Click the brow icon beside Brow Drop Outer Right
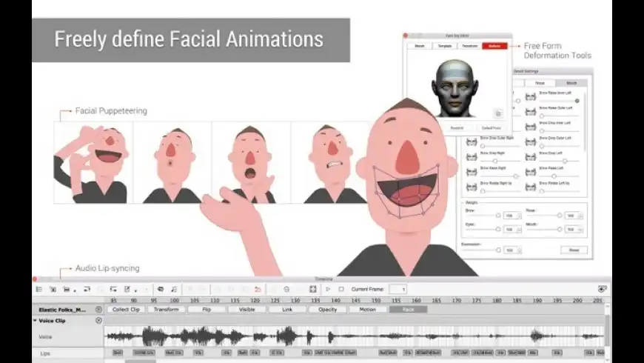 pyautogui.click(x=472, y=141)
